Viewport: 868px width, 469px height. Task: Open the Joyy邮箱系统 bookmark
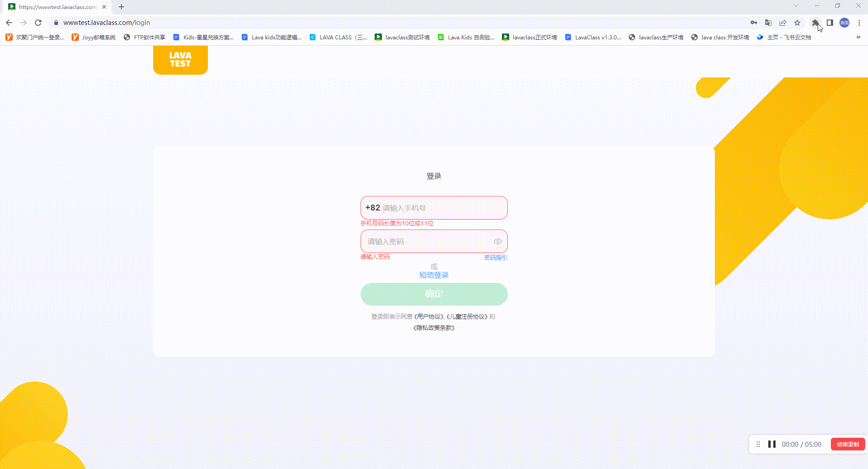[x=94, y=37]
